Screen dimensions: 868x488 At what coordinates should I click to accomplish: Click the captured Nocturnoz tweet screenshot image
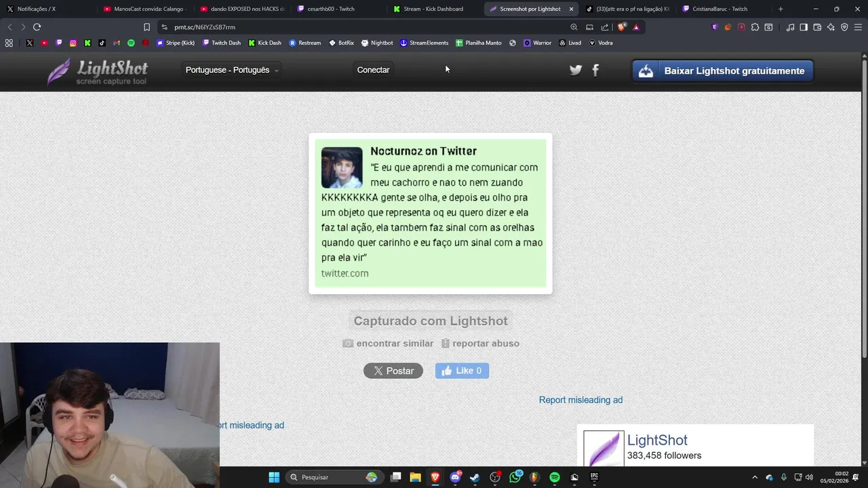[431, 213]
